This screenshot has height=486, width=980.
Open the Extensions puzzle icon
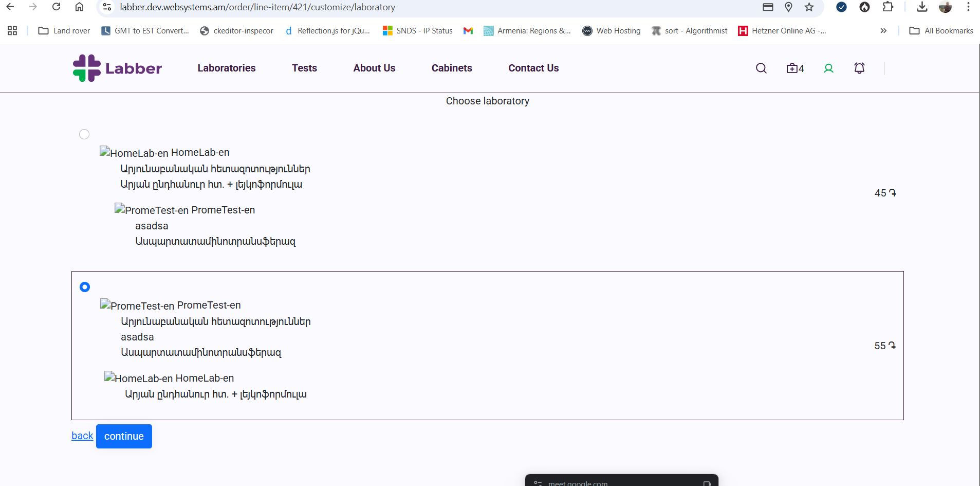[887, 7]
